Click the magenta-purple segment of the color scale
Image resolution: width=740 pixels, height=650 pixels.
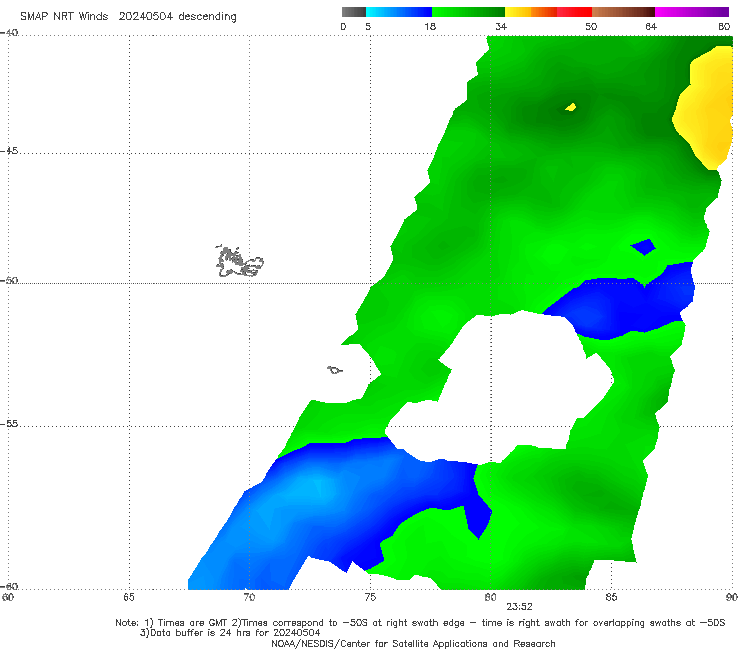[692, 12]
